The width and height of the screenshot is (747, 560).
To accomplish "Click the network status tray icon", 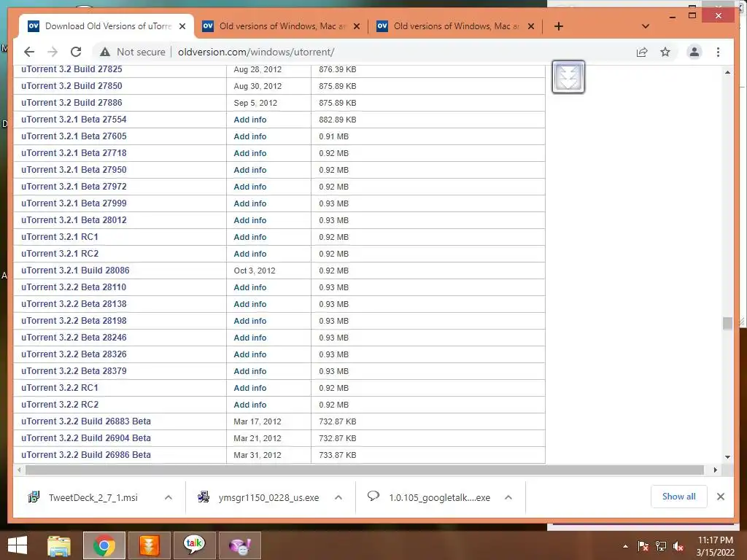I will [x=661, y=546].
